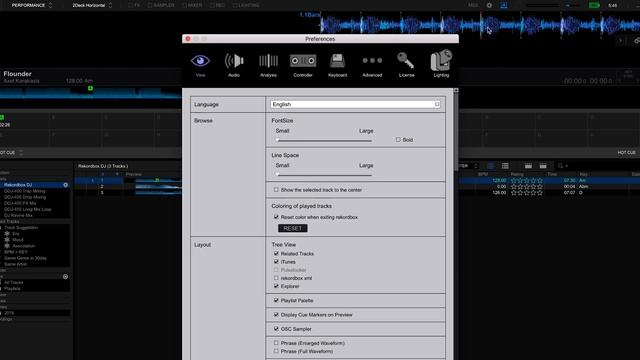Click the plus circle icon above All Tracks
Image resolution: width=640 pixels, height=360 pixels.
coord(65,277)
